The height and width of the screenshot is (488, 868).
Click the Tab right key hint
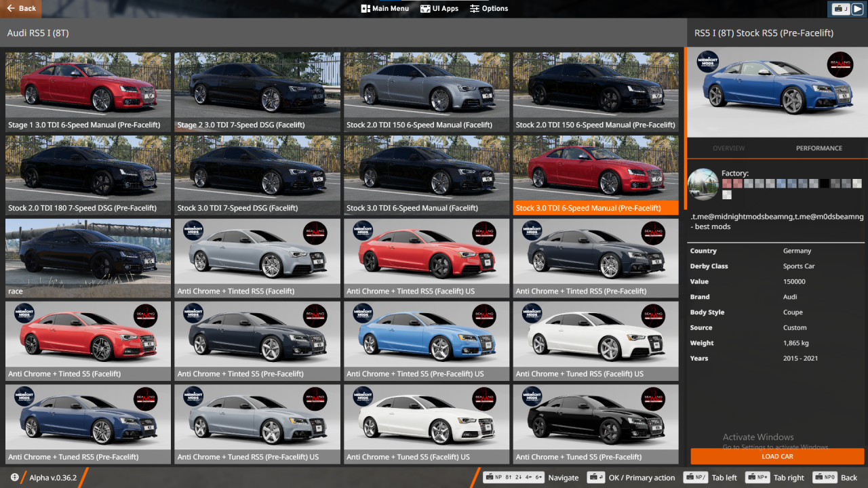pyautogui.click(x=757, y=477)
